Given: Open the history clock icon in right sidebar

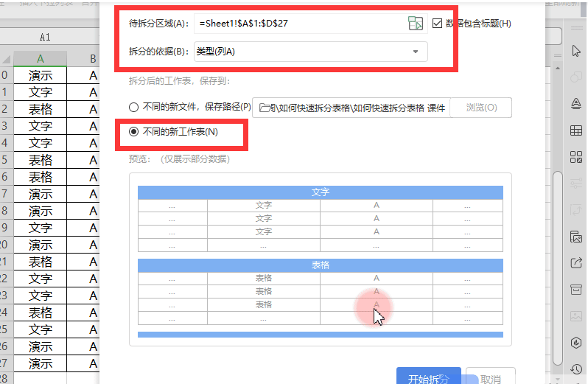Looking at the screenshot, I should (576, 369).
